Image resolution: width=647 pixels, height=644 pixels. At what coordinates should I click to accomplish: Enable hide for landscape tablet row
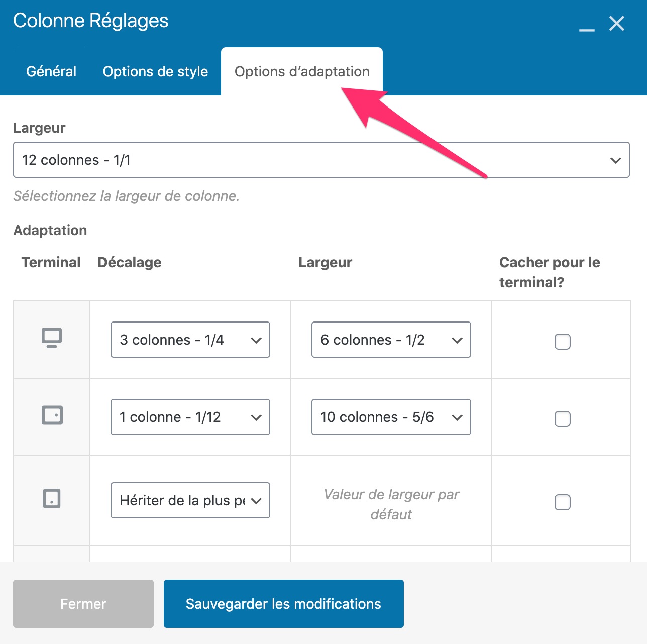[x=563, y=419]
